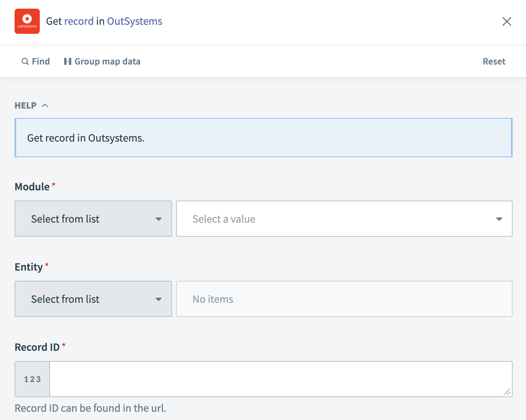526x420 pixels.
Task: Click the 'Get record in Outsystems.' help box
Action: (263, 138)
